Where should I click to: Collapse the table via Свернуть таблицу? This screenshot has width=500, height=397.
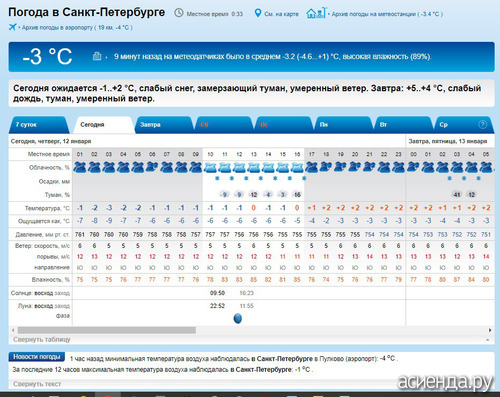click(42, 340)
